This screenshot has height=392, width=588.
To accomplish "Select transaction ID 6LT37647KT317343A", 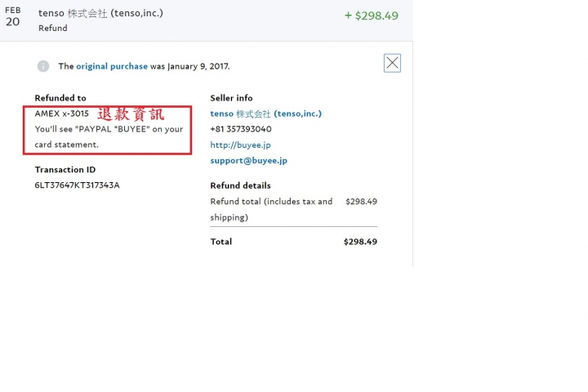I will (x=78, y=185).
